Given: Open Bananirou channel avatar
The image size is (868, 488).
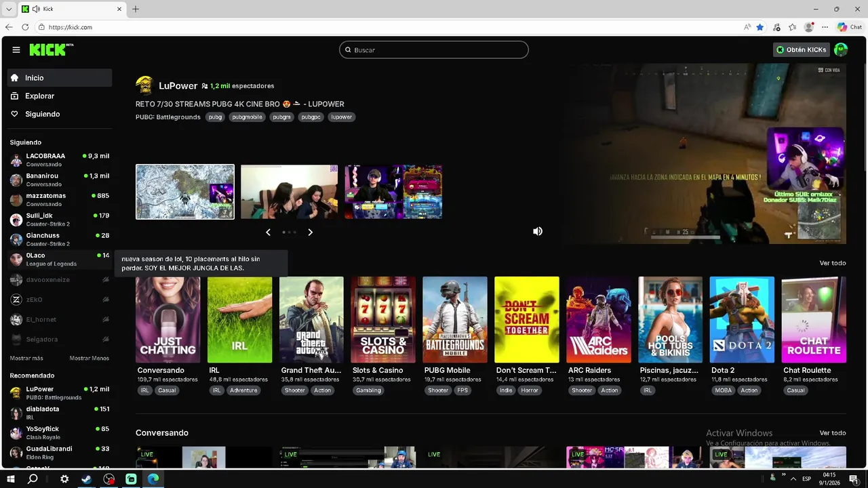Looking at the screenshot, I should [x=16, y=180].
